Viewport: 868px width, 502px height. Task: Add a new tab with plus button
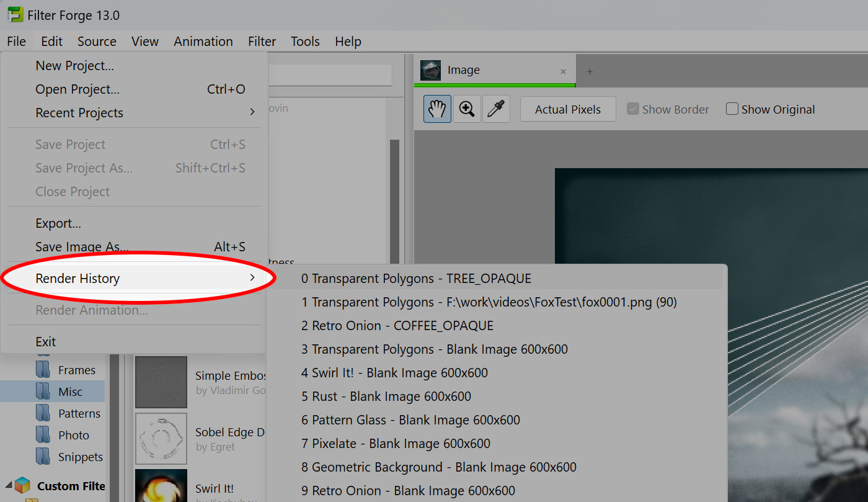[590, 71]
